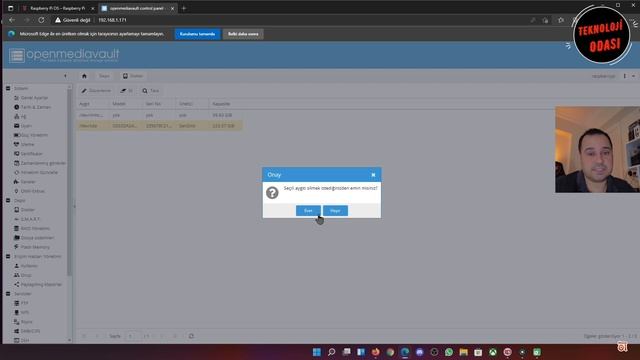Open Yönetim Güncelleme item
Screen dimensions: 640x360
(x=36, y=172)
